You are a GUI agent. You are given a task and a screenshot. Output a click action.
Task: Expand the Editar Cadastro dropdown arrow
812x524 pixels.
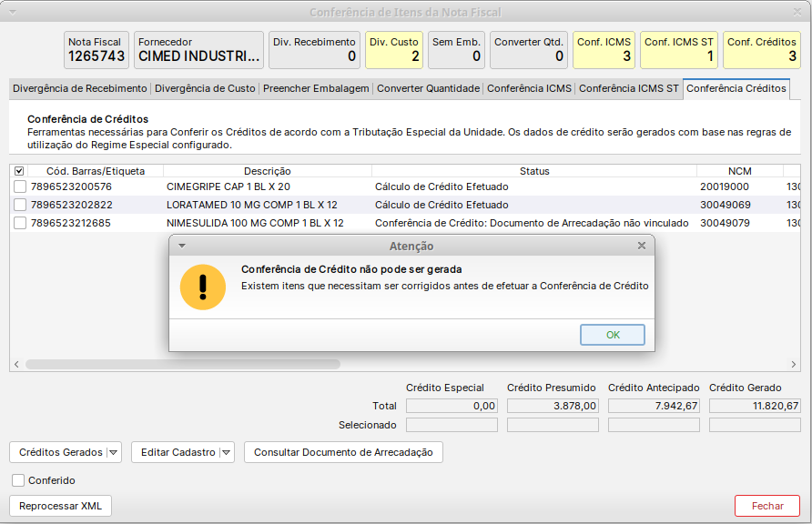(x=226, y=452)
